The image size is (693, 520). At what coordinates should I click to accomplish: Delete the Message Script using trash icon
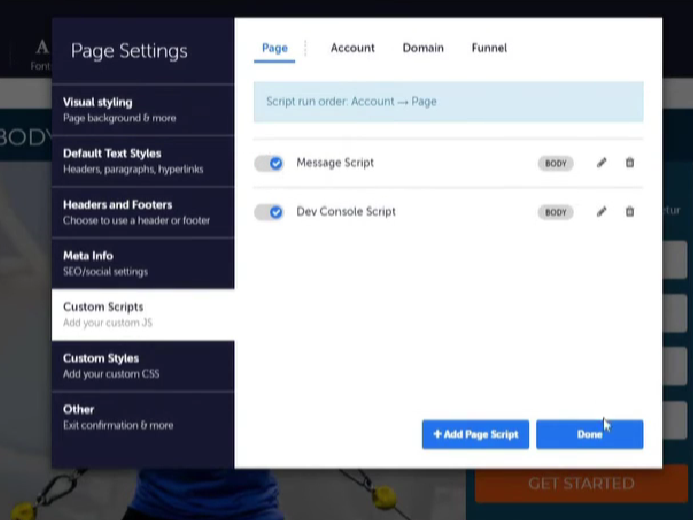pyautogui.click(x=630, y=163)
